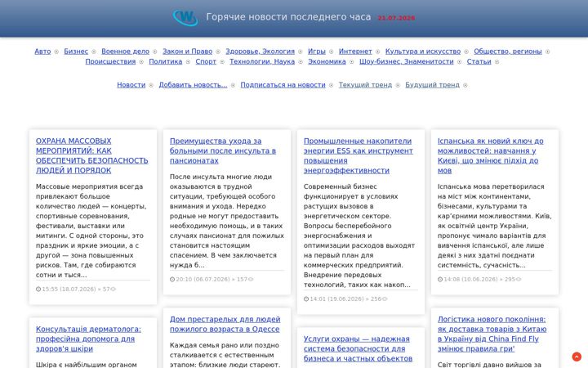
Task: Click the header title Горячие новости последнего часа
Action: click(288, 17)
